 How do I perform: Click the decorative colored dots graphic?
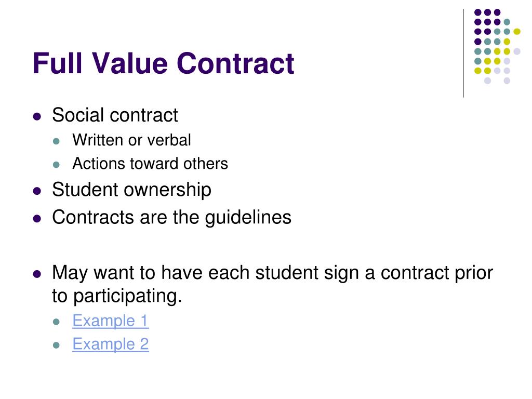497,46
